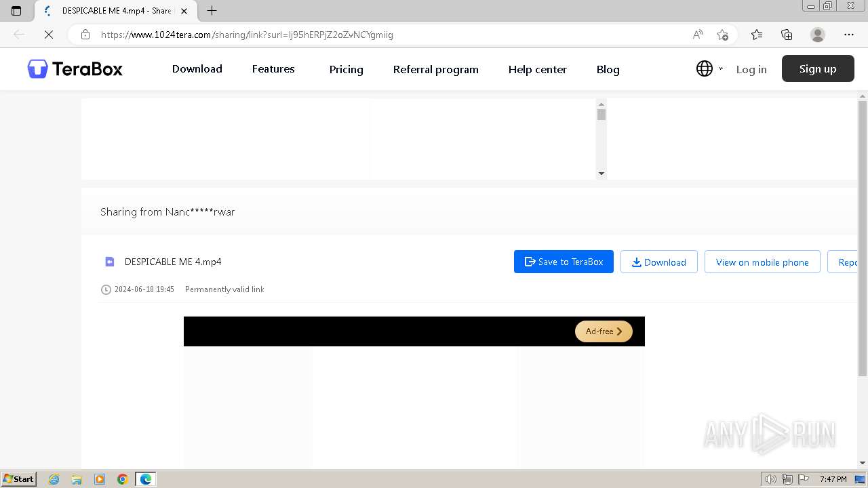Open a new tab

point(212,11)
